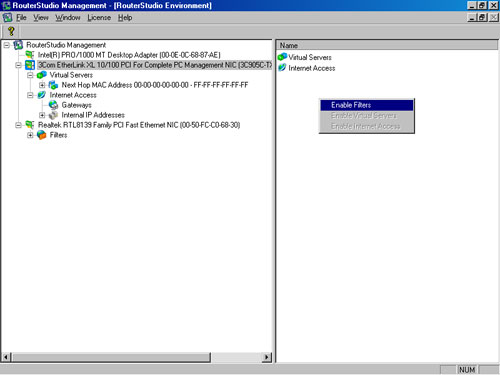
Task: Click the Internet Access tree icon
Action: pos(41,95)
